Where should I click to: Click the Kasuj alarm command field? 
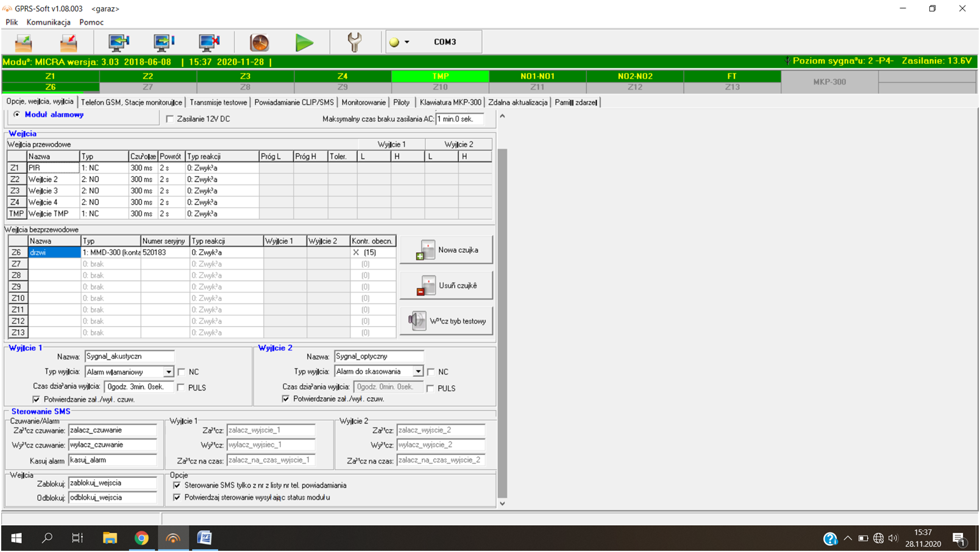click(113, 460)
